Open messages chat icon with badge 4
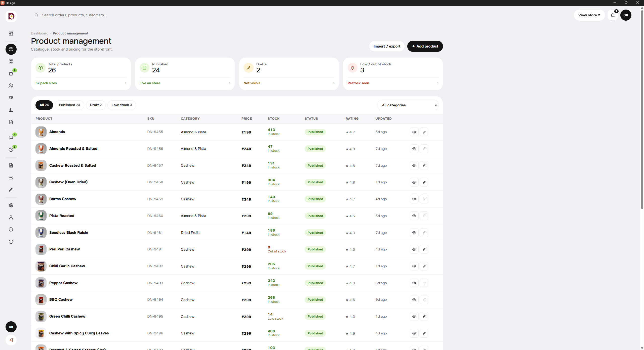The height and width of the screenshot is (350, 644). tap(11, 138)
